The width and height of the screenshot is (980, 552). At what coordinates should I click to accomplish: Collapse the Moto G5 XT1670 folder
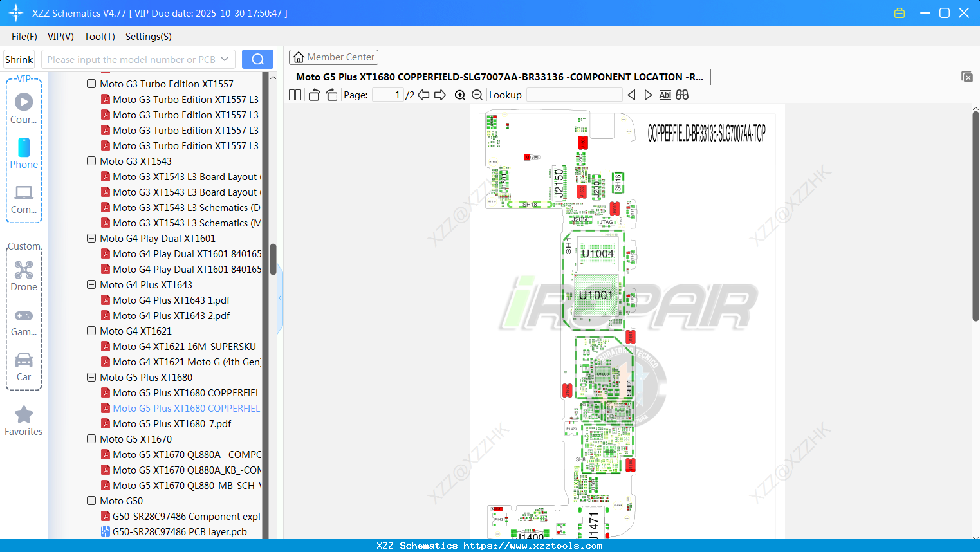pyautogui.click(x=91, y=439)
